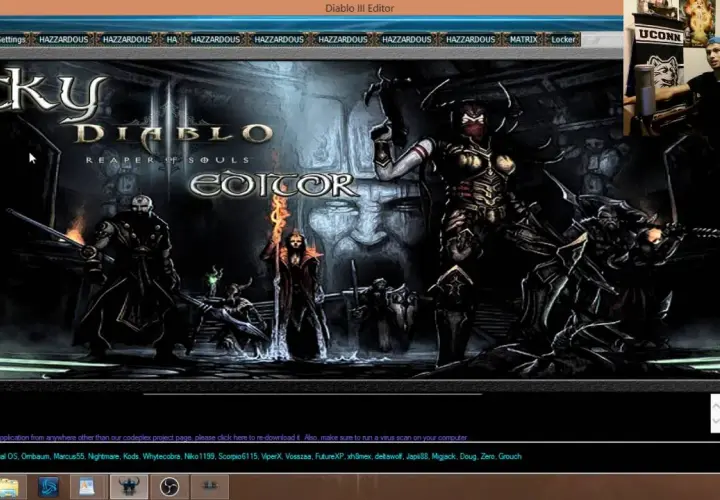Click the credit name Kods
This screenshot has height=500, width=720.
pos(131,456)
